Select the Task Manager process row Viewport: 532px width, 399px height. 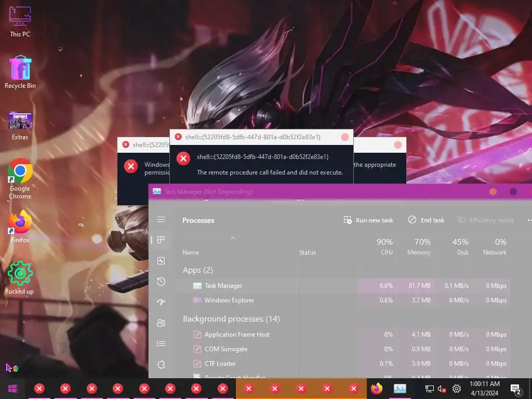coord(343,286)
